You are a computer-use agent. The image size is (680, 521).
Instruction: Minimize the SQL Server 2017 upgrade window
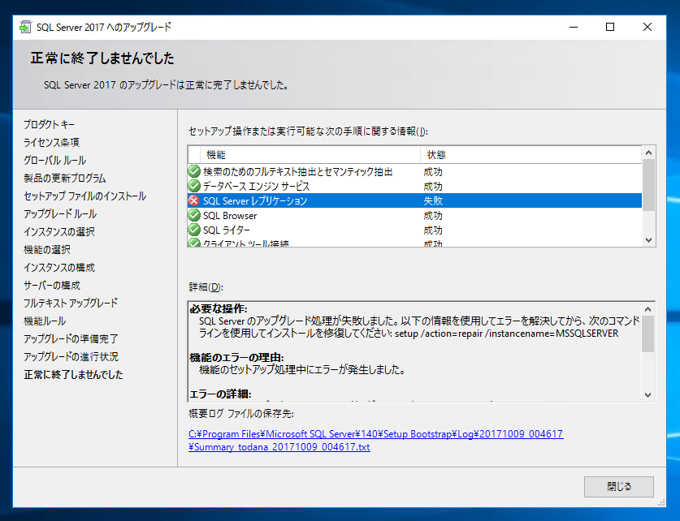pyautogui.click(x=573, y=27)
